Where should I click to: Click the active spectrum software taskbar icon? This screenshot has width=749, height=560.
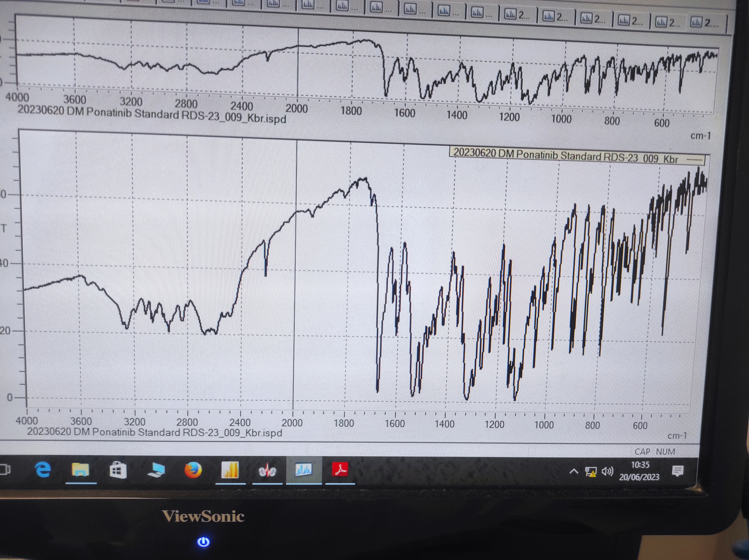[x=304, y=470]
